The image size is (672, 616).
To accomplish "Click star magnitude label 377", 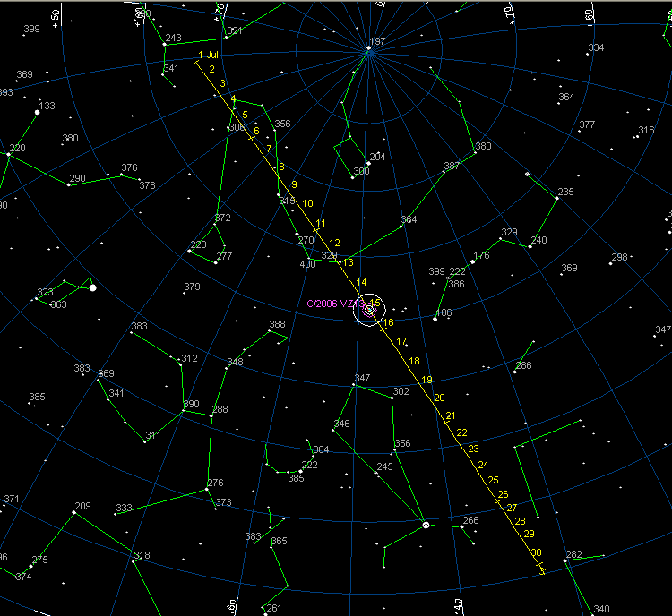I will click(587, 124).
